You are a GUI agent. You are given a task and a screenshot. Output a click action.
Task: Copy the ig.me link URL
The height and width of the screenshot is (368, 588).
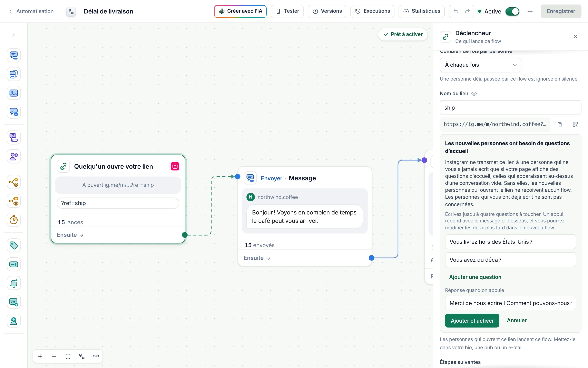pyautogui.click(x=560, y=124)
